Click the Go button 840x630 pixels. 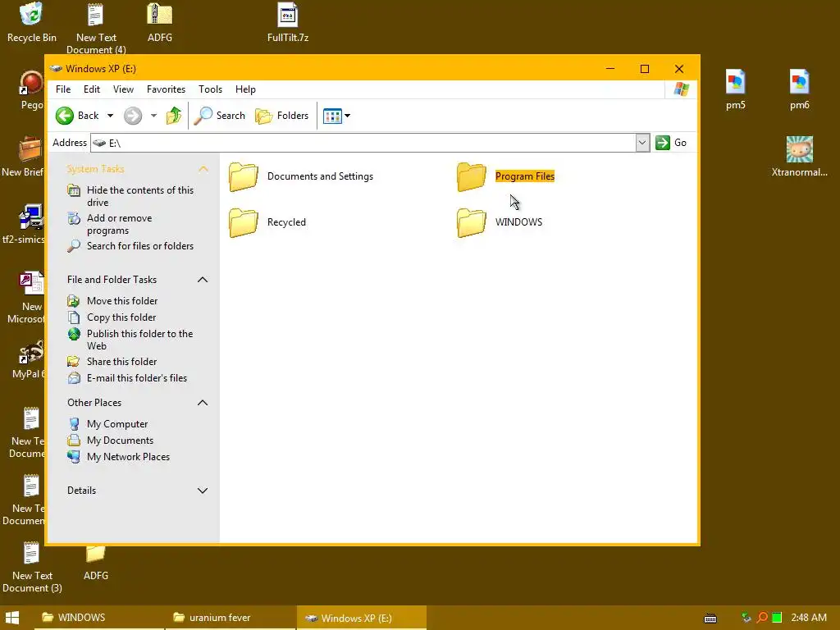click(671, 143)
